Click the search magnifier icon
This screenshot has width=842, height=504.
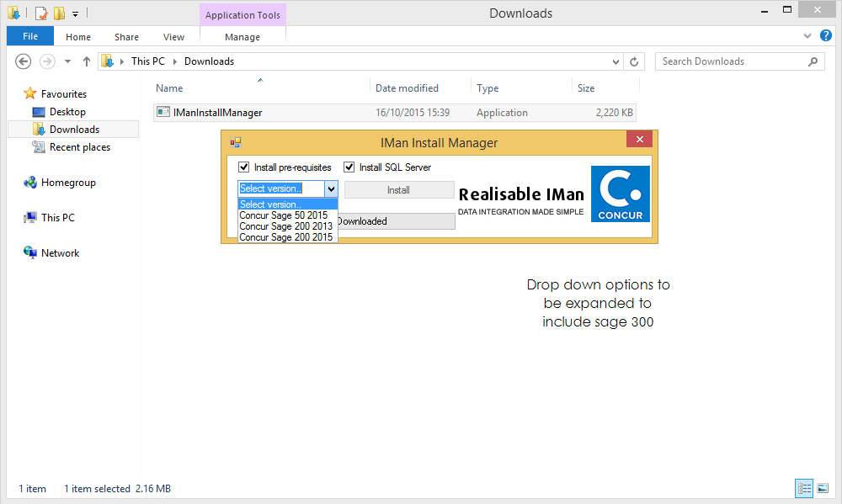coord(813,61)
